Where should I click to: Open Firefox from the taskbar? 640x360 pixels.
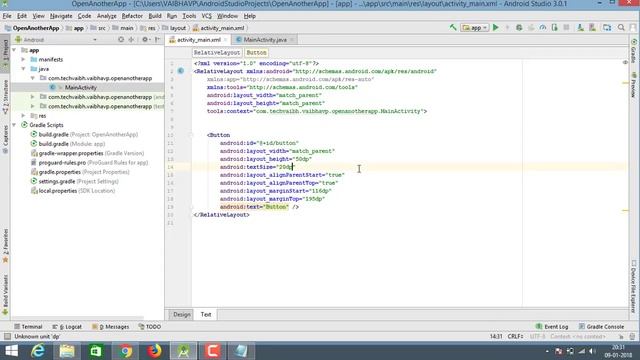154,351
